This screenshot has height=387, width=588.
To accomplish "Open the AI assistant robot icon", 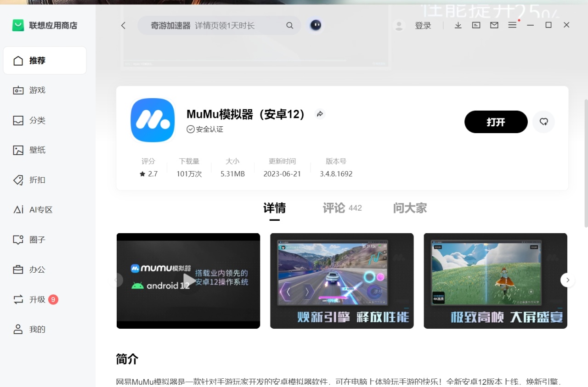I will click(x=316, y=25).
